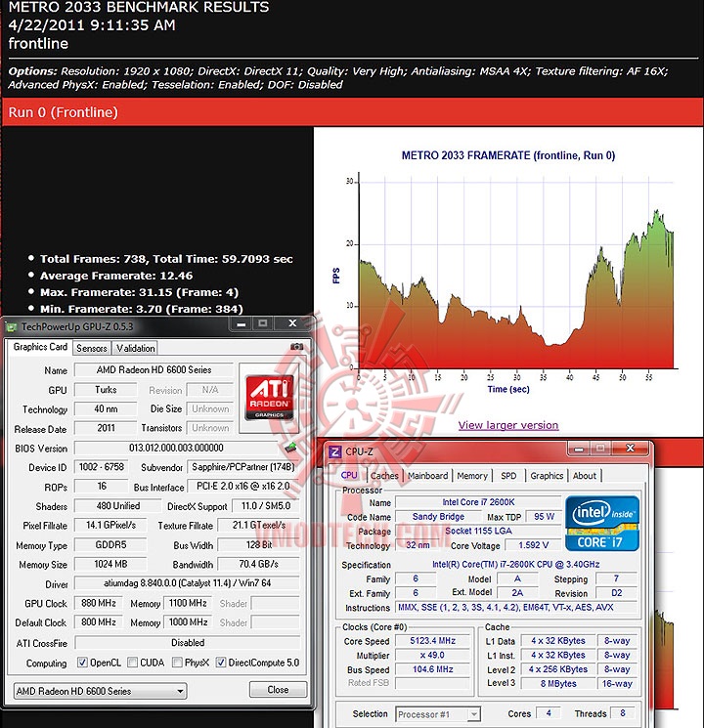The height and width of the screenshot is (728, 704).
Task: Switch to the Sensors tab
Action: (92, 348)
